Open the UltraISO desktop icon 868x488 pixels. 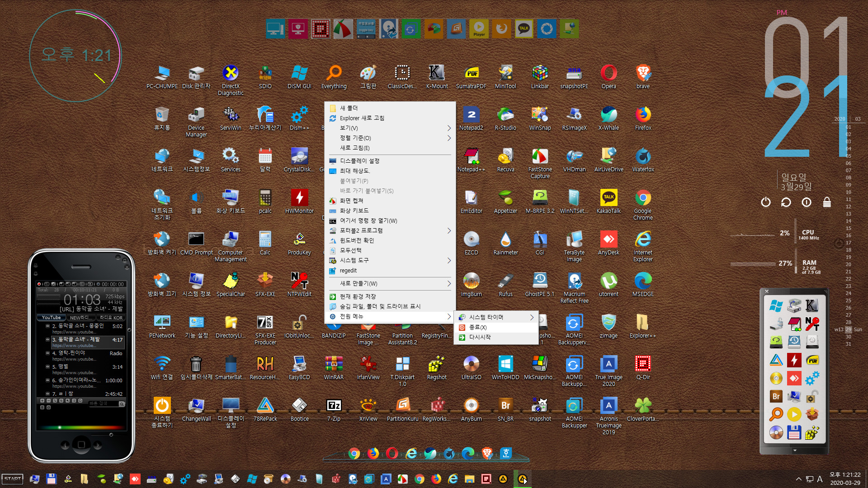471,368
